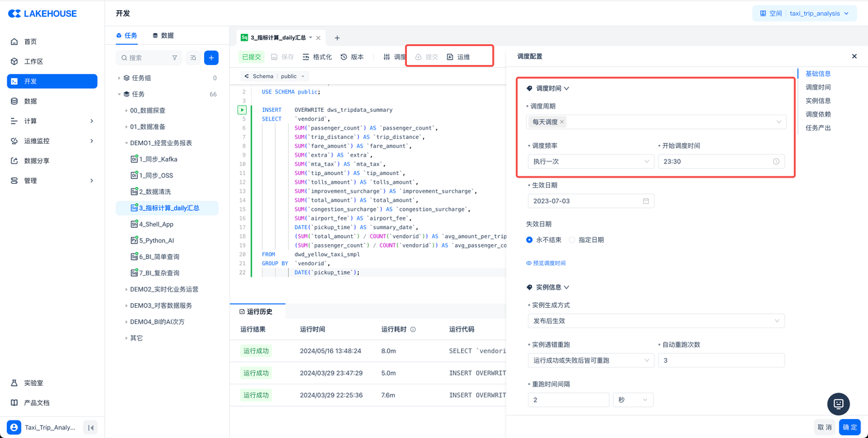Click the blue plus new task button
868x438 pixels.
(211, 58)
